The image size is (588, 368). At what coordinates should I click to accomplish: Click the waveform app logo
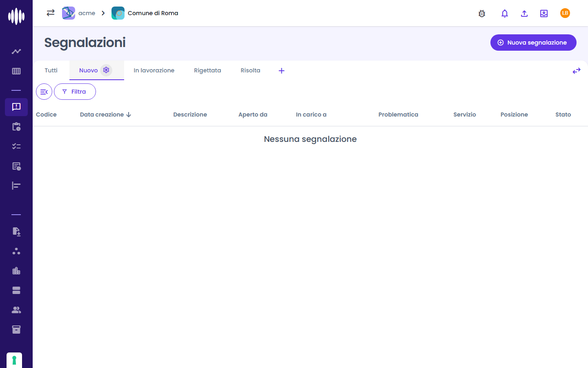coord(16,16)
